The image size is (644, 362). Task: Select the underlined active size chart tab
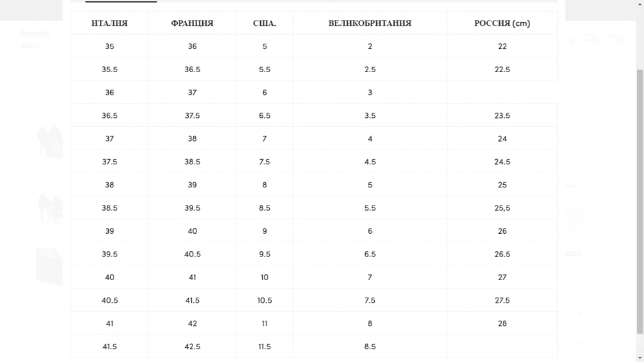121,1
